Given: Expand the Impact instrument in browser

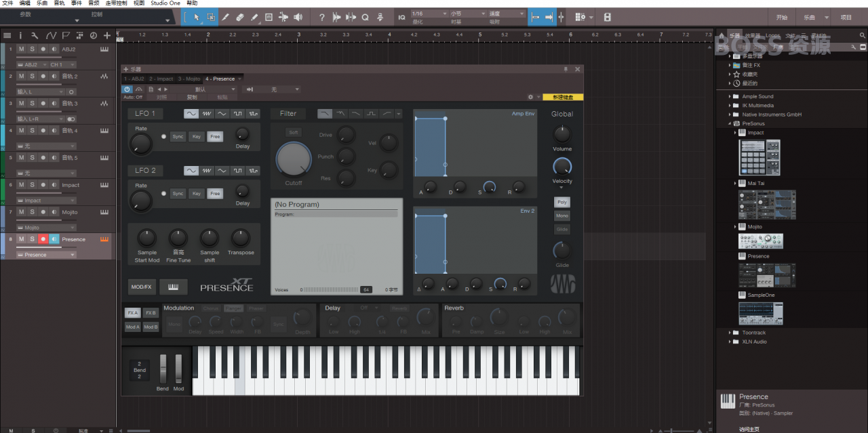Looking at the screenshot, I should [x=735, y=133].
